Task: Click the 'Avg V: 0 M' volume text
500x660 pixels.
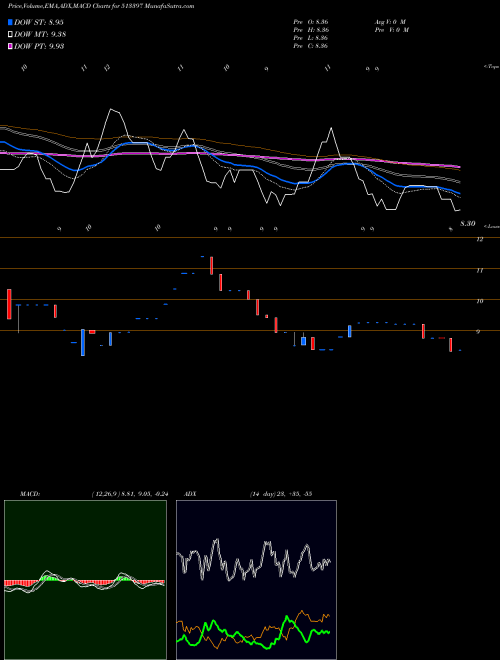Action: click(x=390, y=22)
